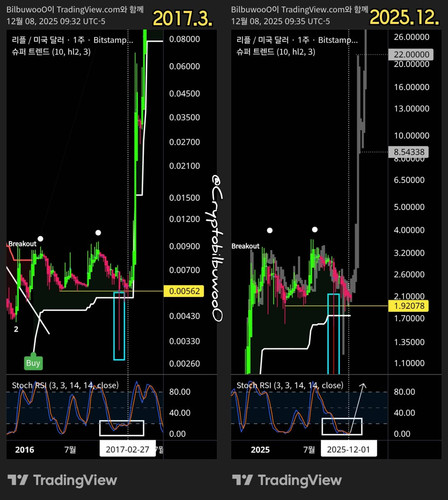Click the 2025 label on the time axis
448x500 pixels.
[x=260, y=450]
